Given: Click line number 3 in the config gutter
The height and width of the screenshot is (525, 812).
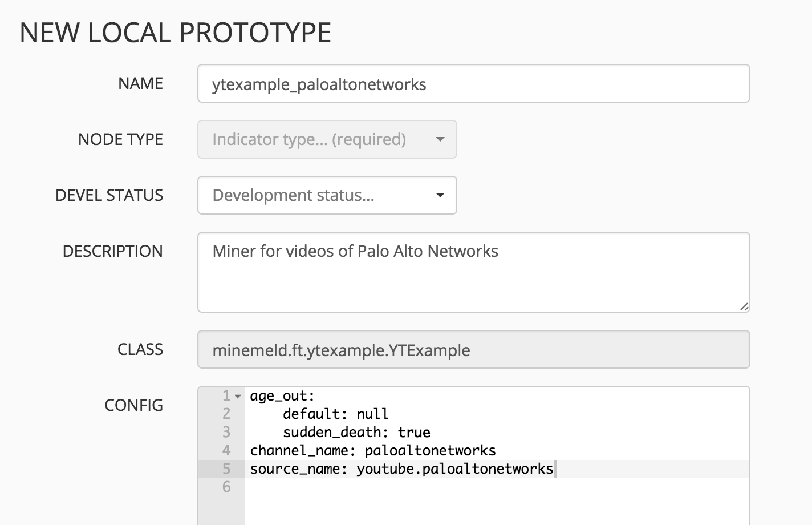Looking at the screenshot, I should 226,432.
